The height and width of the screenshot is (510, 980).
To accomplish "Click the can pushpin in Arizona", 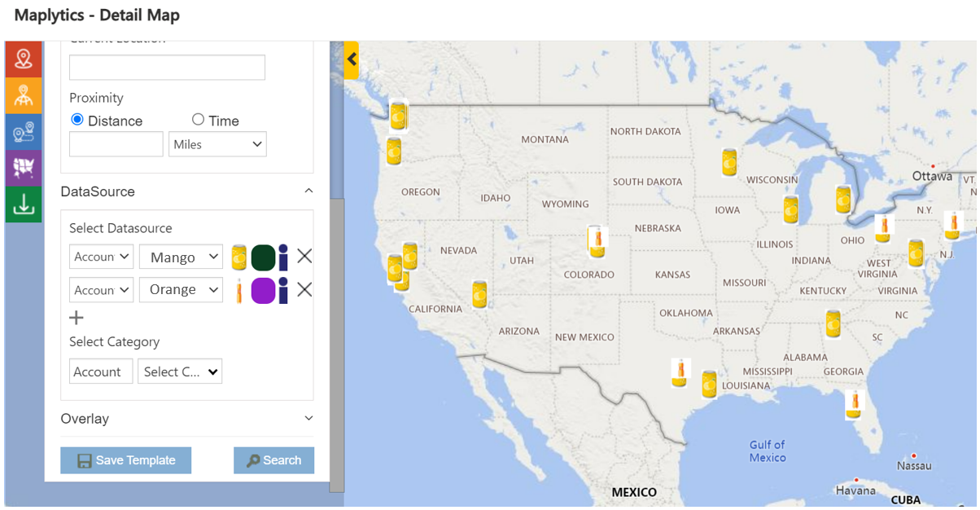I will pyautogui.click(x=479, y=294).
